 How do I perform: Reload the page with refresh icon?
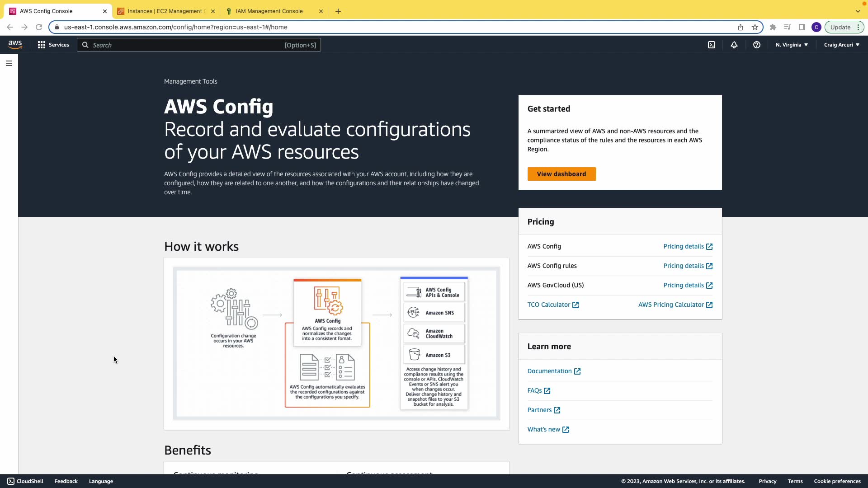point(39,27)
